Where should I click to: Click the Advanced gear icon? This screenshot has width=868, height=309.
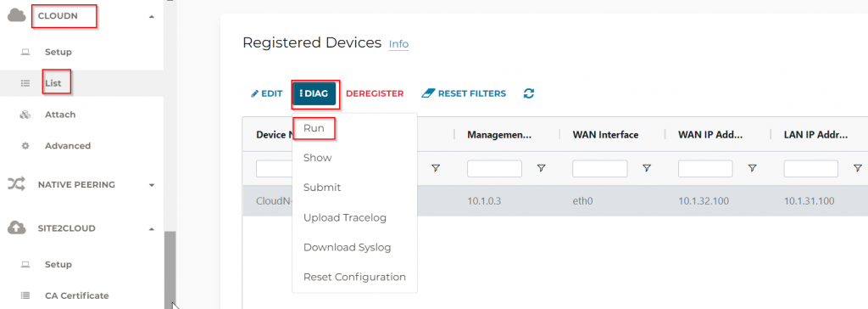25,146
